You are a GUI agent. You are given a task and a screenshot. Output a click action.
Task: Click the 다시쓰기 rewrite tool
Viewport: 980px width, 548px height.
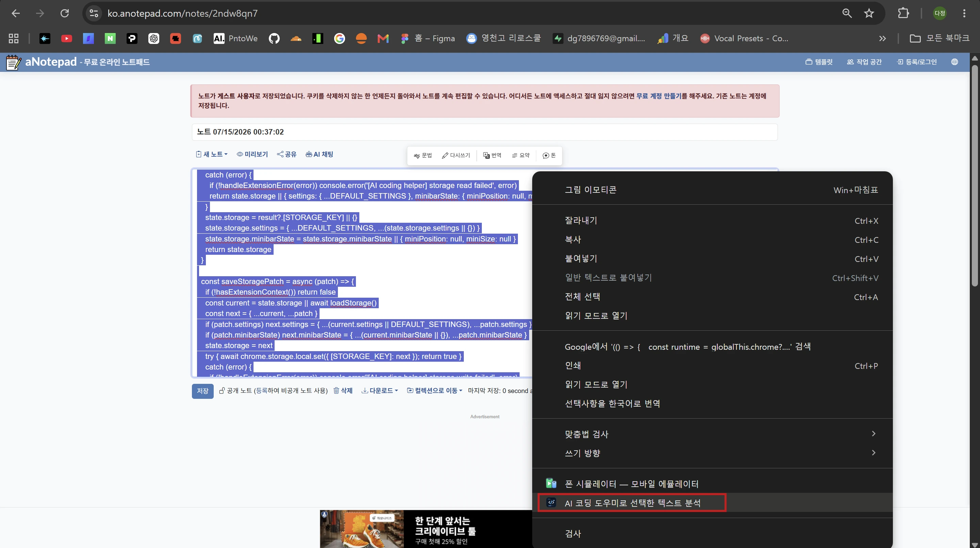(456, 155)
